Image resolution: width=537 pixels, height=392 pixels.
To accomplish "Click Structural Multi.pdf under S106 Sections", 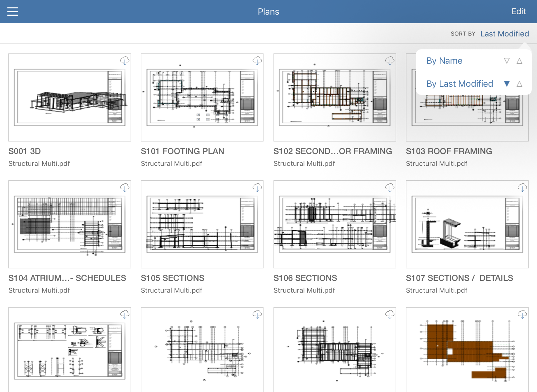I will 304,290.
